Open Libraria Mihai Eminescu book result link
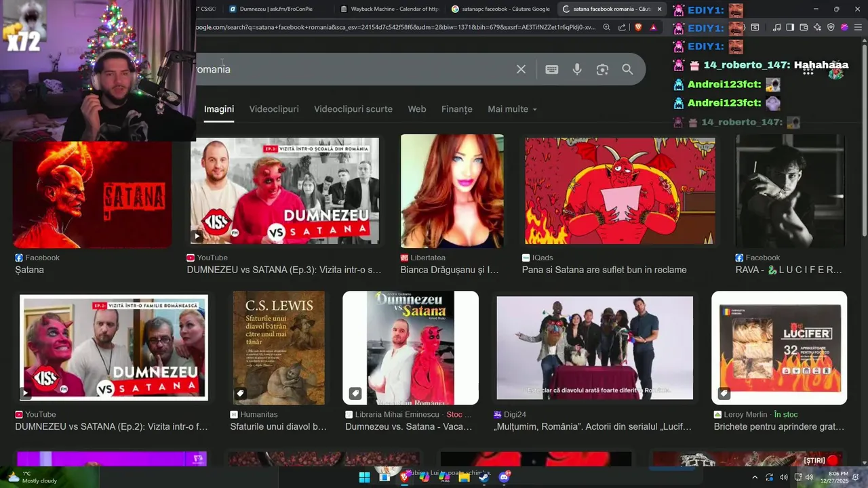868x488 pixels. tap(408, 426)
